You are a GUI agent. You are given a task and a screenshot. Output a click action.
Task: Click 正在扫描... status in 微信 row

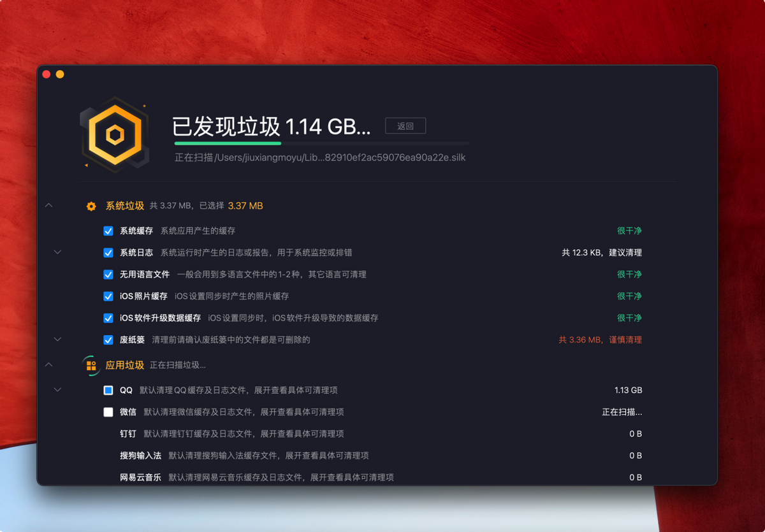pos(622,412)
